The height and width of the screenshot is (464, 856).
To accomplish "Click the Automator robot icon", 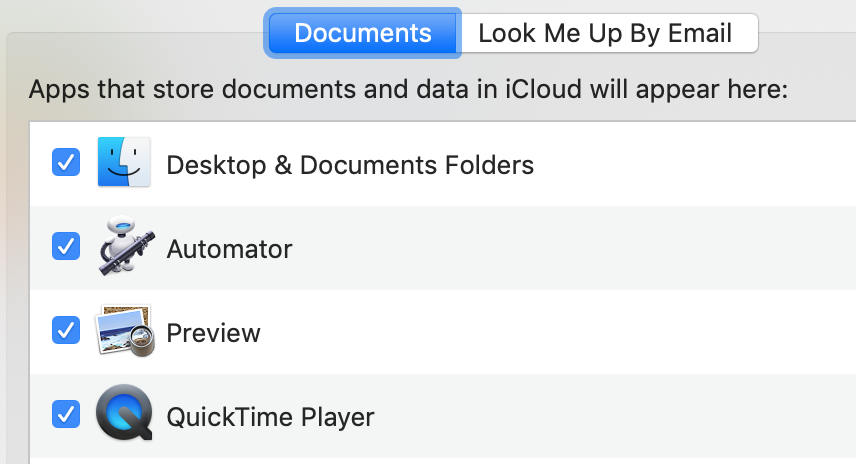I will [126, 247].
